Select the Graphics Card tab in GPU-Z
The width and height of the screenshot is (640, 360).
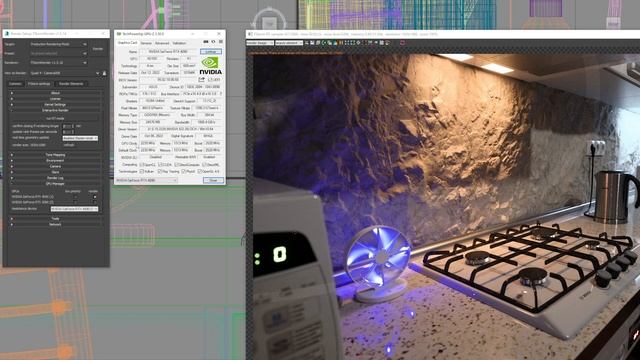point(127,43)
